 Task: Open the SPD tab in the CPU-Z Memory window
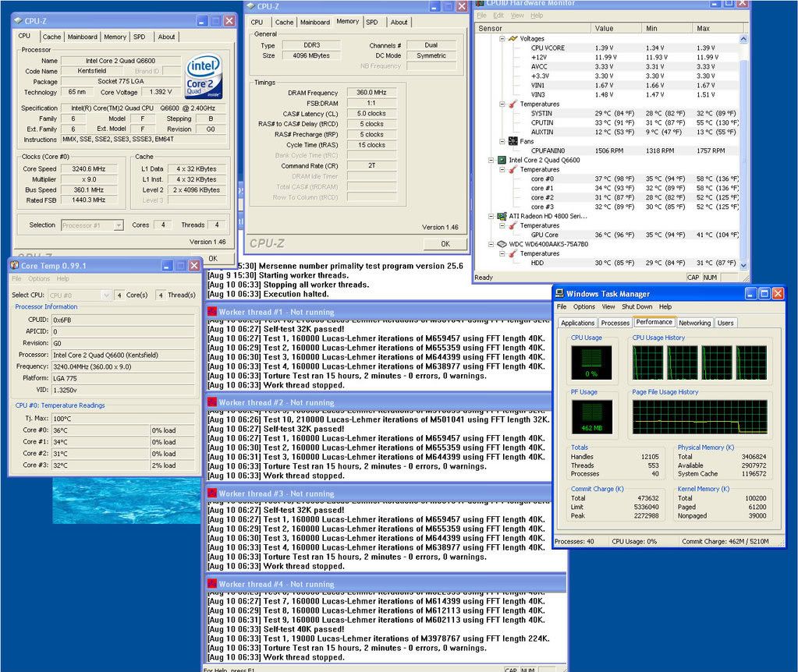[x=372, y=22]
